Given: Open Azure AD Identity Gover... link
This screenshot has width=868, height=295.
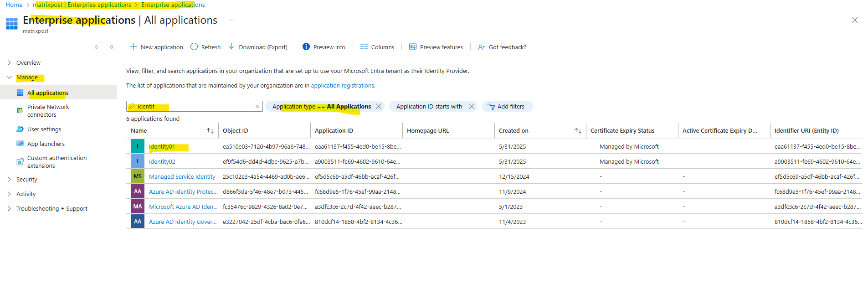Looking at the screenshot, I should [183, 222].
